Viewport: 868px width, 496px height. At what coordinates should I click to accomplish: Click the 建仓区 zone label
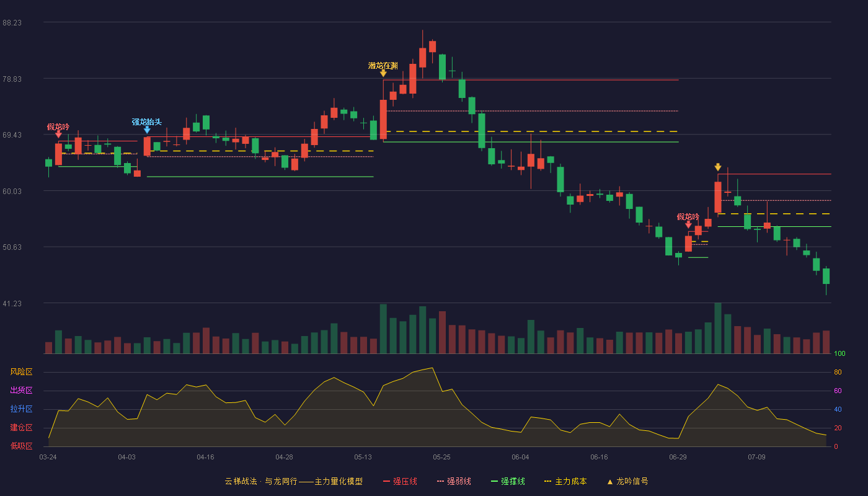(x=21, y=428)
